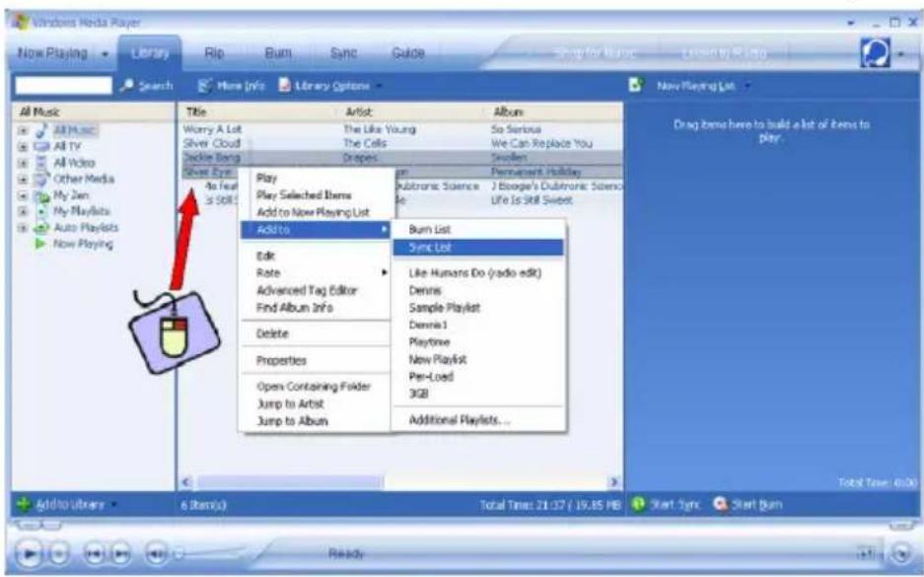Switch to the Guide tab
924x577 pixels.
point(408,53)
